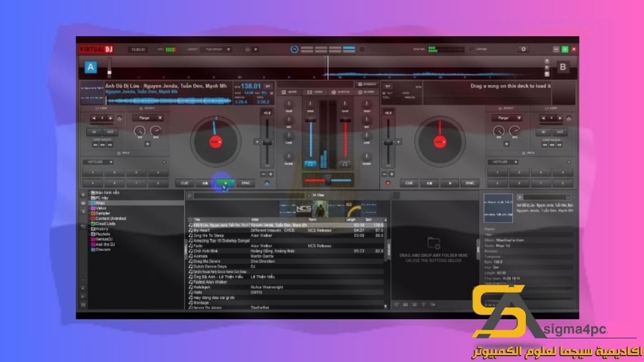Raise pitch with deck A plus button

tap(271, 174)
